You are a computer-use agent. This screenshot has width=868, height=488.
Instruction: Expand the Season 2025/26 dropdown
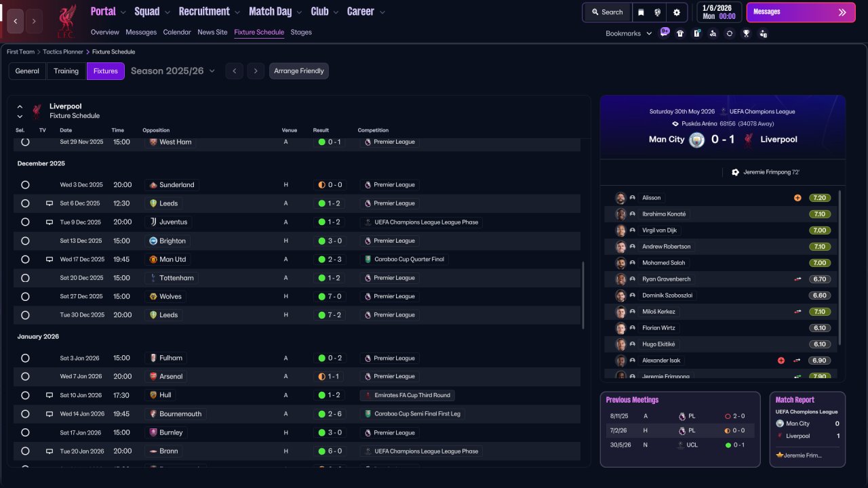[173, 71]
